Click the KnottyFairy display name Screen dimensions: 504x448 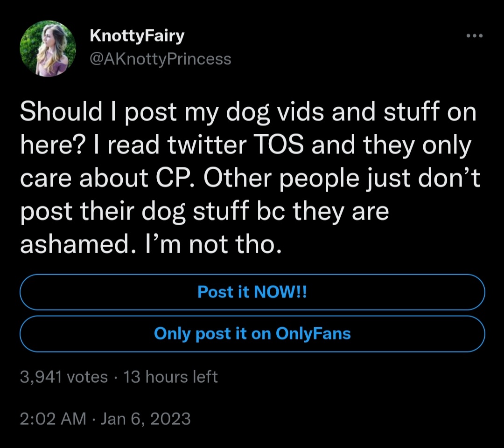(136, 35)
